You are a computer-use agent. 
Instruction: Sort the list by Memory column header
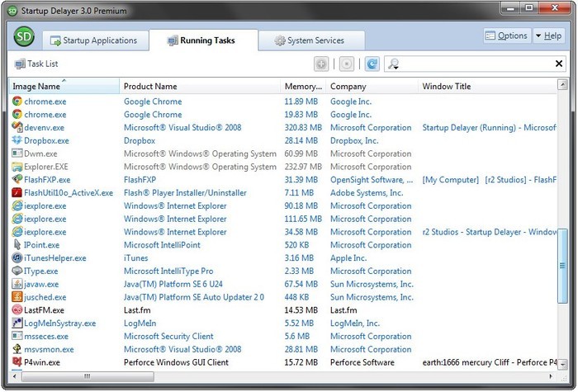tap(302, 86)
